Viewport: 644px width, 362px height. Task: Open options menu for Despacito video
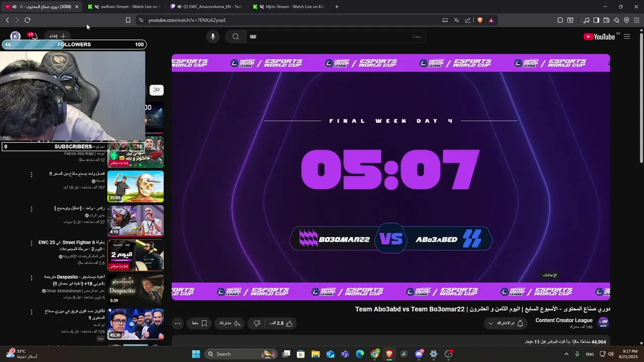coord(32,278)
